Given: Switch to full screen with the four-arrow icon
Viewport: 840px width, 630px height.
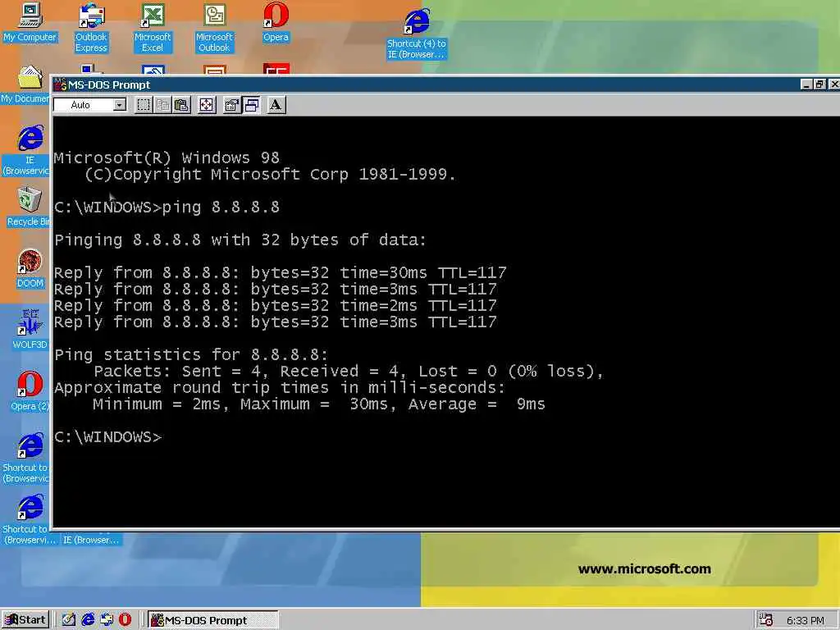Looking at the screenshot, I should [206, 105].
